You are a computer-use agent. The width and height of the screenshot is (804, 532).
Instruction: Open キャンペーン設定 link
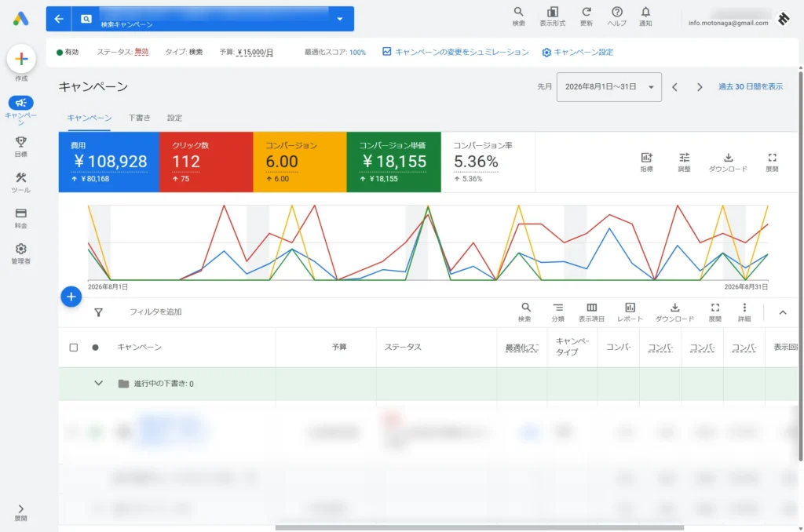[578, 52]
